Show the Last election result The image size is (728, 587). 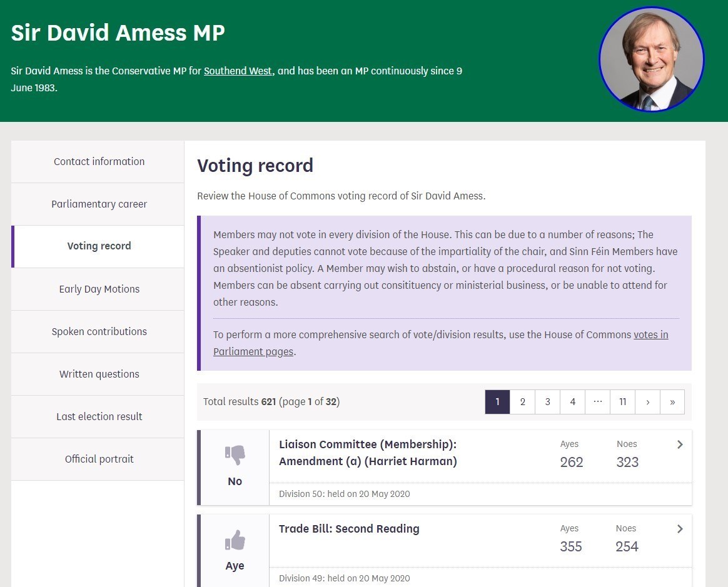click(99, 416)
